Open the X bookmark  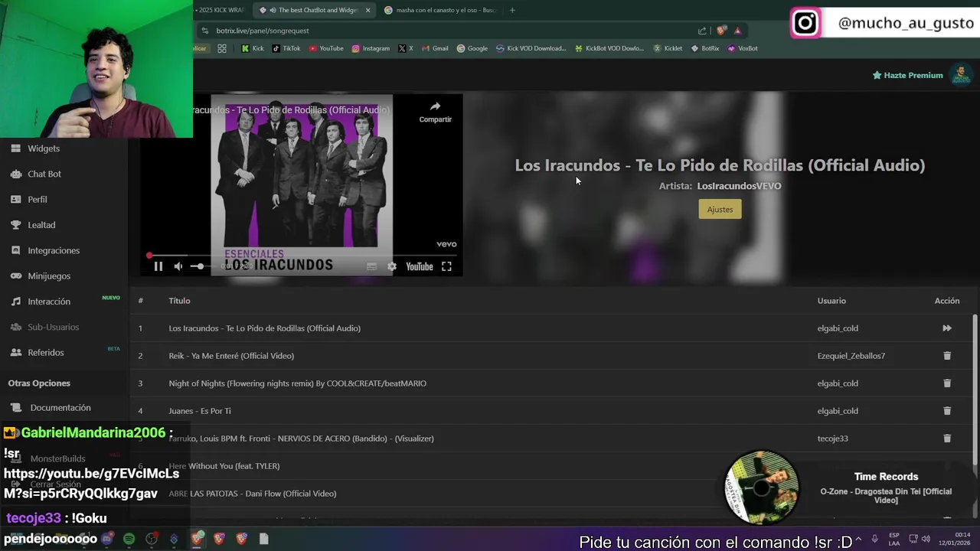point(406,48)
